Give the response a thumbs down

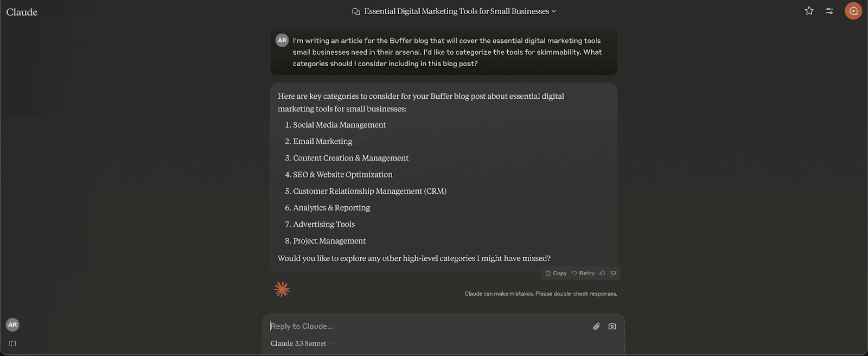pyautogui.click(x=613, y=273)
